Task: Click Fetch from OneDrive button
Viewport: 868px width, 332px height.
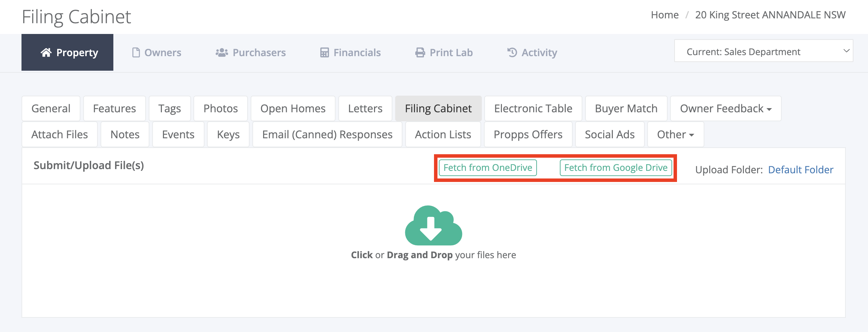Action: [488, 168]
